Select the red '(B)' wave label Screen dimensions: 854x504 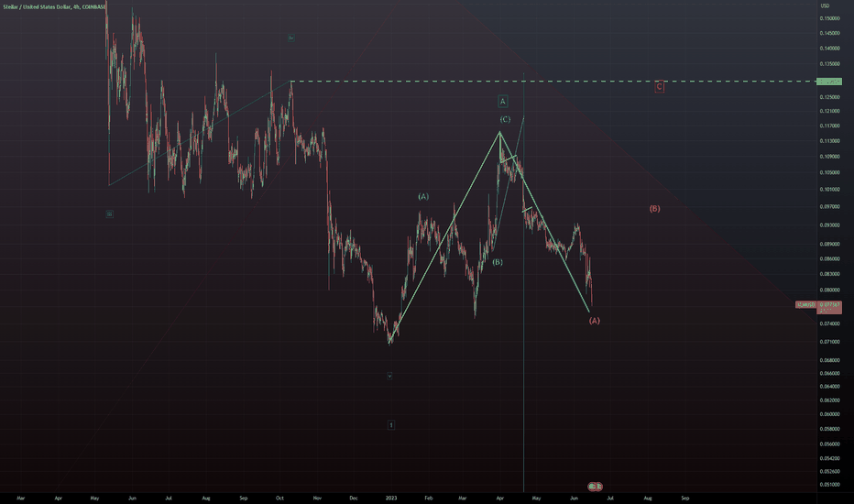click(654, 209)
